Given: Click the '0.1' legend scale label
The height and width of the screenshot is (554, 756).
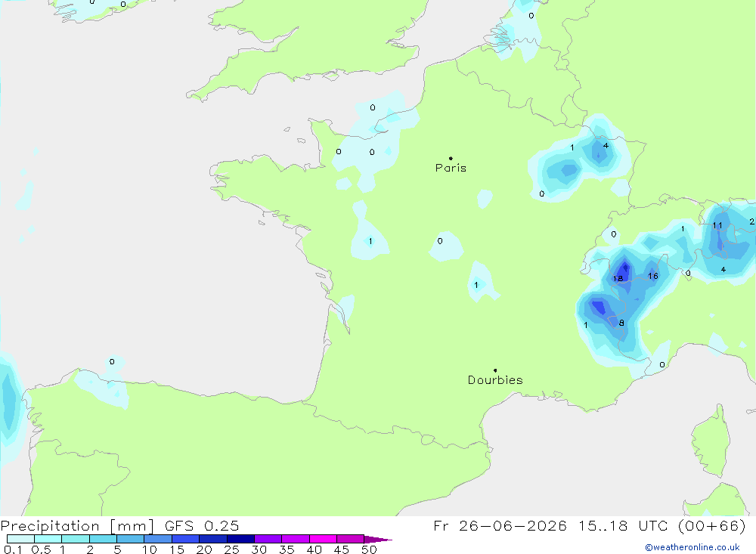Looking at the screenshot, I should point(13,549).
